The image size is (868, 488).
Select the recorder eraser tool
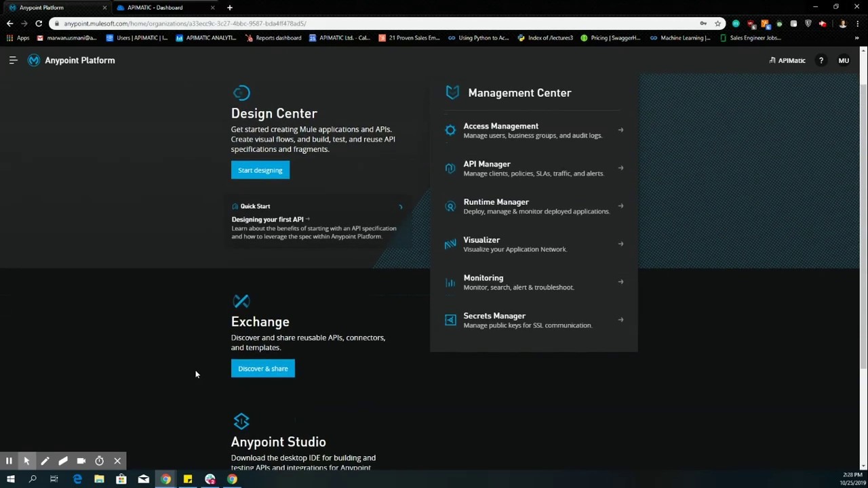coord(63,461)
